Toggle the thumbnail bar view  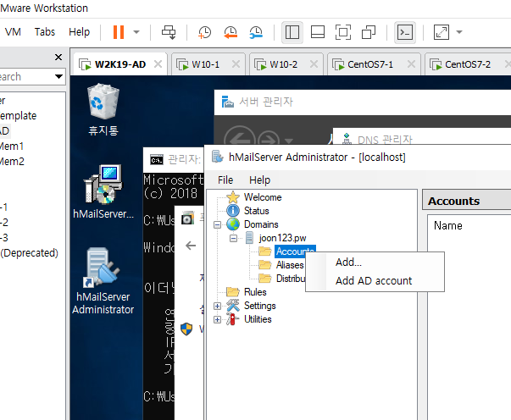[318, 32]
